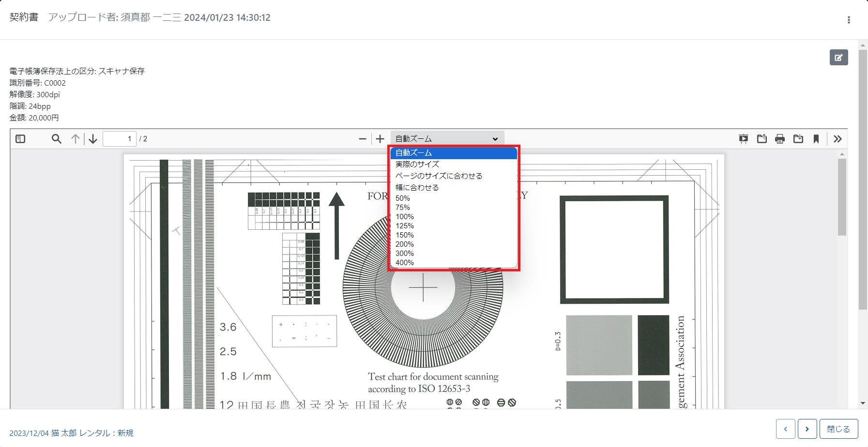Image resolution: width=868 pixels, height=447 pixels.
Task: Open the kebab menu at top right
Action: [848, 20]
